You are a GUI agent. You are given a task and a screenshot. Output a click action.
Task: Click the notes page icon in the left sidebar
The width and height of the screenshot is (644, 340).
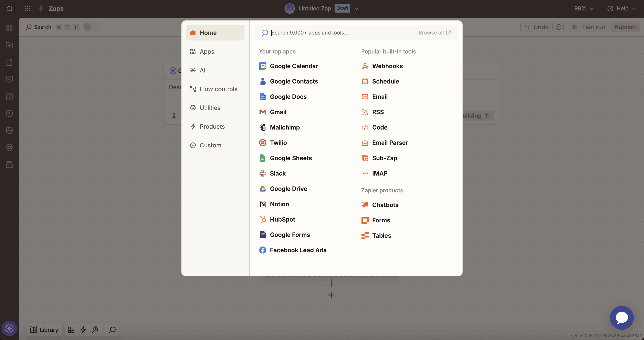(9, 62)
